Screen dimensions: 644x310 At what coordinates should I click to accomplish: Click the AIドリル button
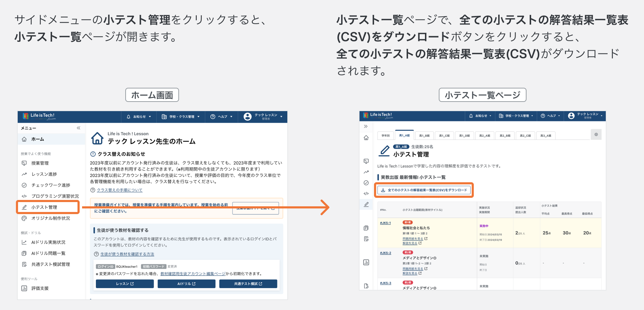[x=186, y=284]
